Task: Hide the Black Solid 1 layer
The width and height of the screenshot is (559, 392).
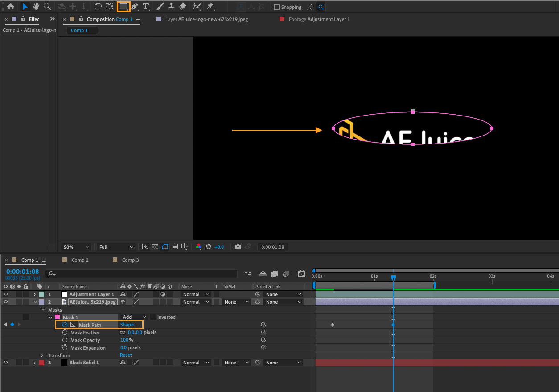Action: point(6,363)
